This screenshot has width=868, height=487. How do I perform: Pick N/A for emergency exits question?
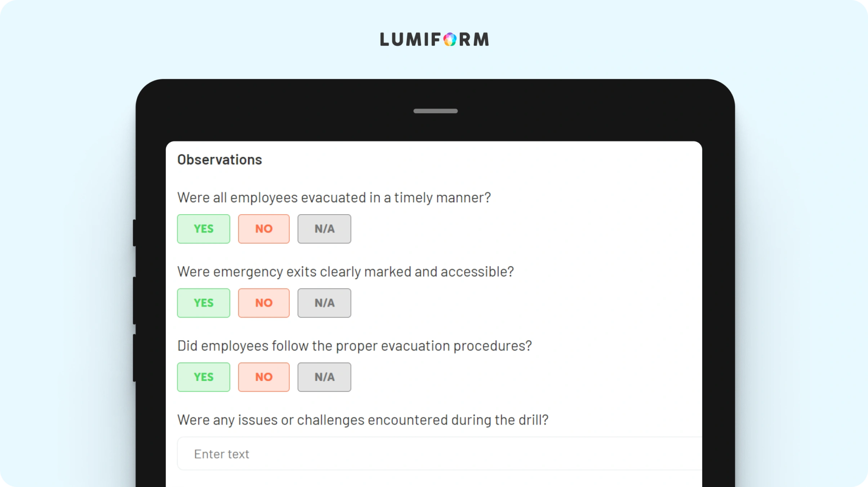pyautogui.click(x=324, y=303)
